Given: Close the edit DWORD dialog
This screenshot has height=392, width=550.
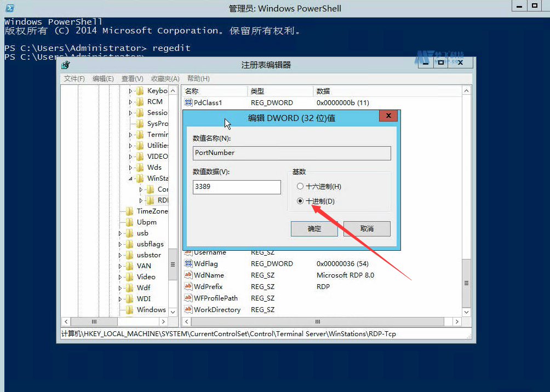Looking at the screenshot, I should 388,116.
